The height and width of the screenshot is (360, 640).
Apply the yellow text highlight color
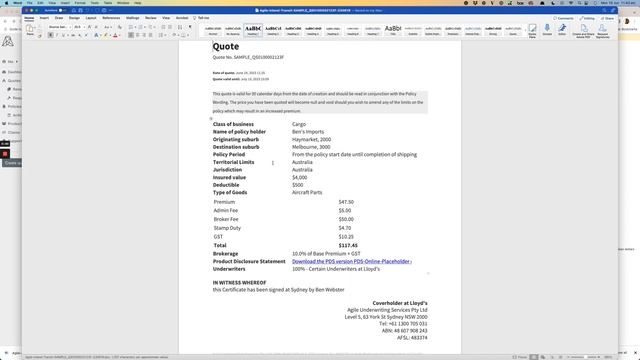click(x=105, y=35)
